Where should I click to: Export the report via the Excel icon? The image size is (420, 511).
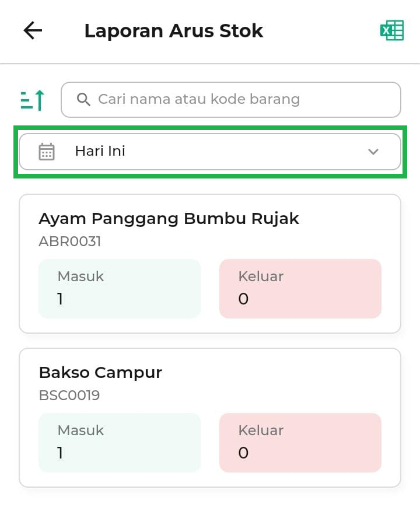click(x=391, y=31)
